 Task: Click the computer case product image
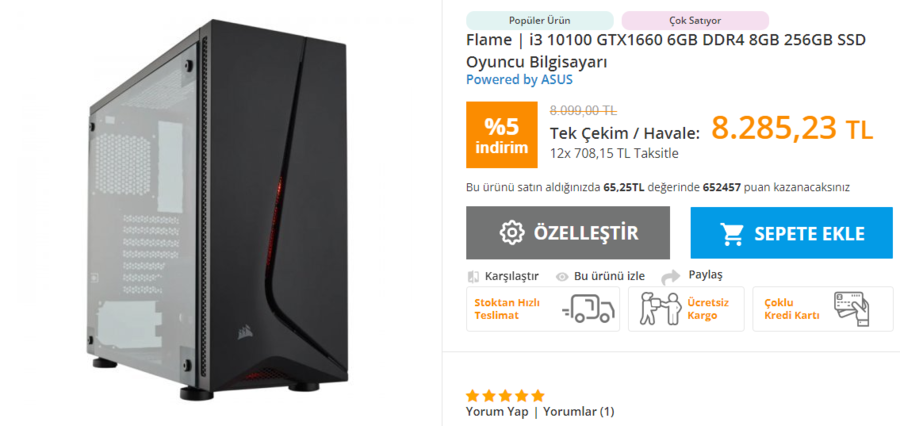pos(218,210)
